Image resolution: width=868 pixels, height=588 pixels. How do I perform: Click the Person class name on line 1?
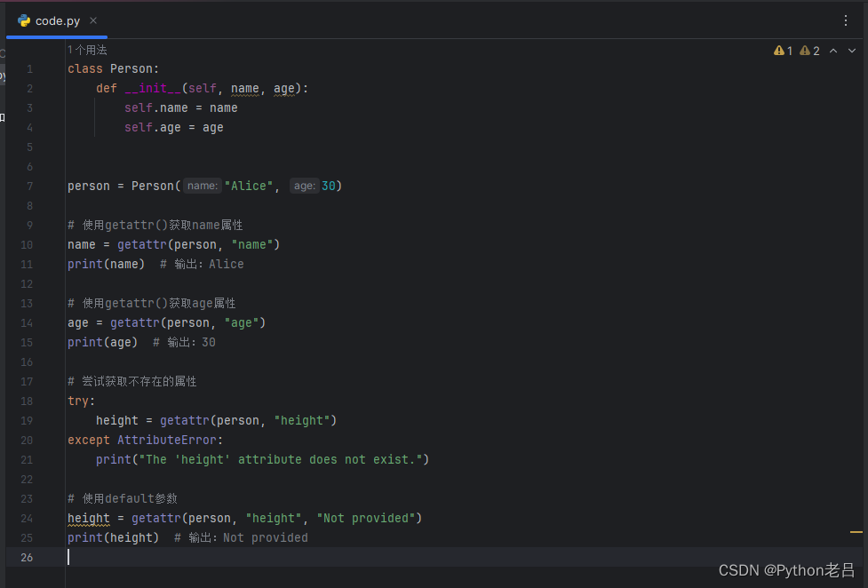click(x=131, y=69)
